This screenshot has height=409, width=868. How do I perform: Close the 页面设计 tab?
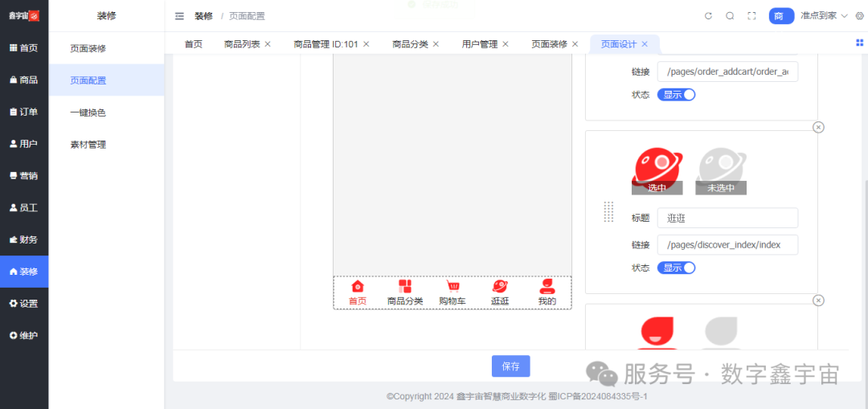[645, 44]
